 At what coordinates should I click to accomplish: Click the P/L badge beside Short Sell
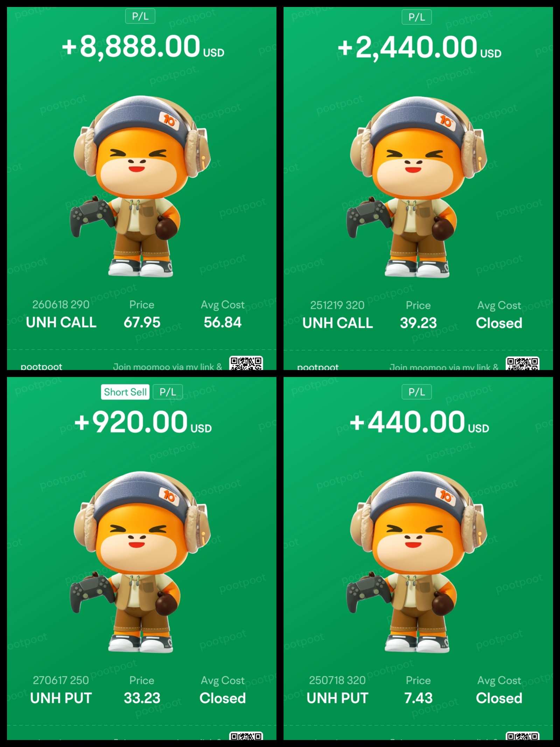(x=168, y=392)
